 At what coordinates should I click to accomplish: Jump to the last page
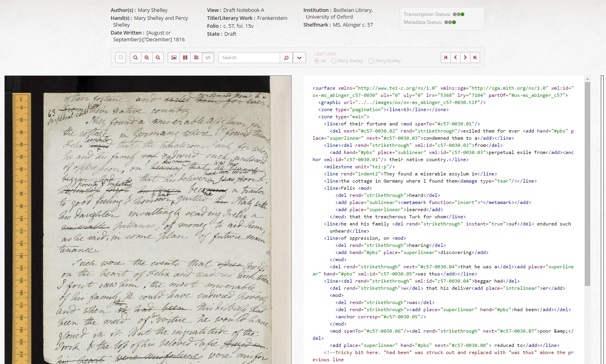(x=475, y=58)
